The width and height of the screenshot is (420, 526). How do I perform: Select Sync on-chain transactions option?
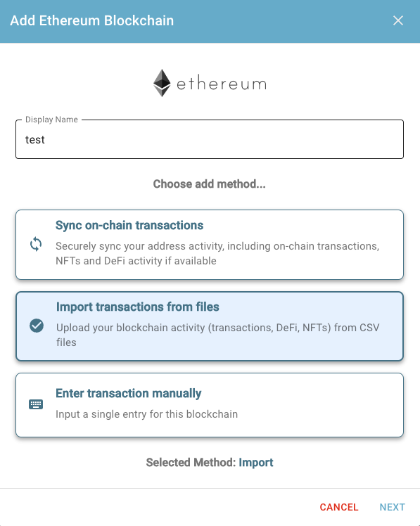click(210, 245)
